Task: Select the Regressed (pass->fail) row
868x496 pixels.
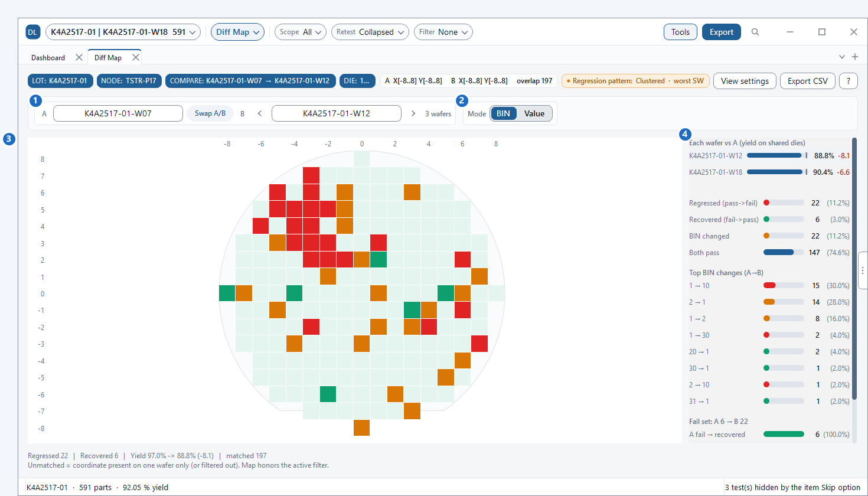Action: click(x=769, y=203)
